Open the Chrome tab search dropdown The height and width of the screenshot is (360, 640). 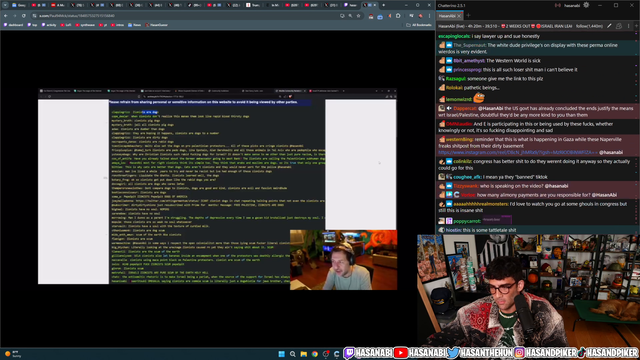(5, 5)
